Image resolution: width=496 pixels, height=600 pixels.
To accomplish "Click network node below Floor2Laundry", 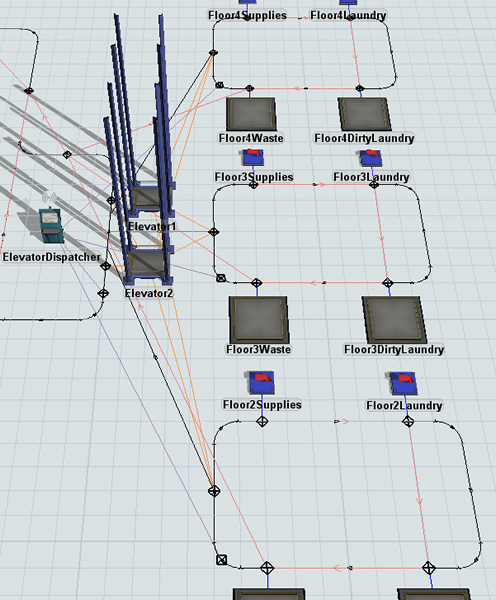I will point(408,422).
